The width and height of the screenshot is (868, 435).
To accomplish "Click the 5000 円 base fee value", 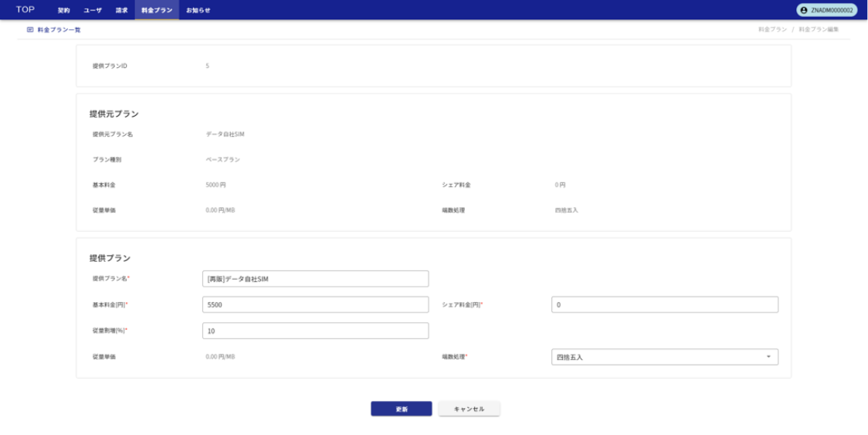I will coord(216,185).
